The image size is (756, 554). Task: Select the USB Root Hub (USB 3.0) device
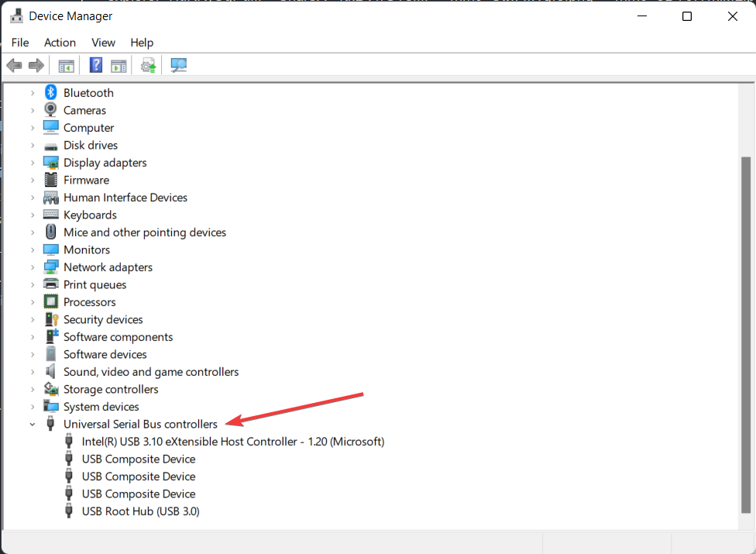(140, 511)
